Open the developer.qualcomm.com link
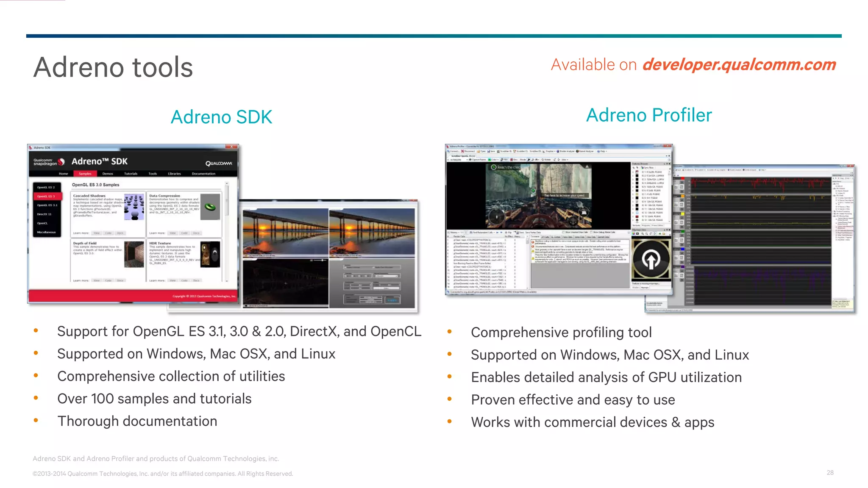 (x=739, y=64)
